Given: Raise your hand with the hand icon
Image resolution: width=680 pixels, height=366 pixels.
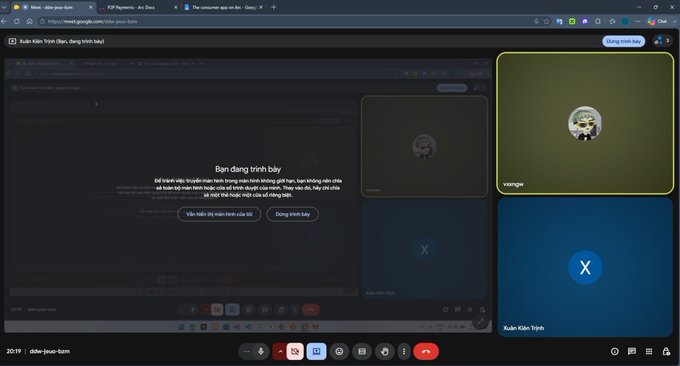Looking at the screenshot, I should 385,351.
